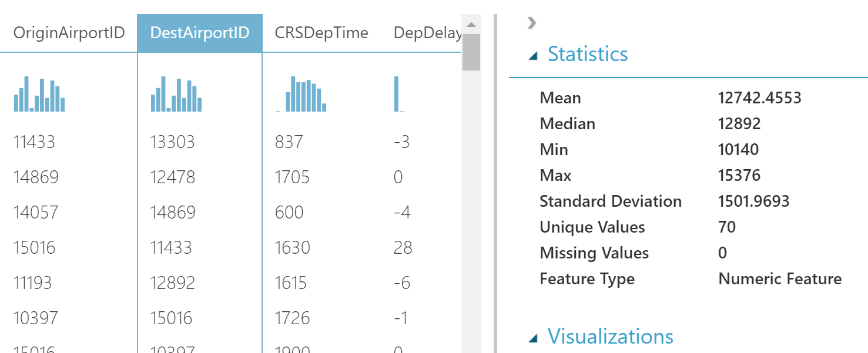Click the 13303 cell in DestAirportID
This screenshot has height=353, width=868.
(x=173, y=142)
